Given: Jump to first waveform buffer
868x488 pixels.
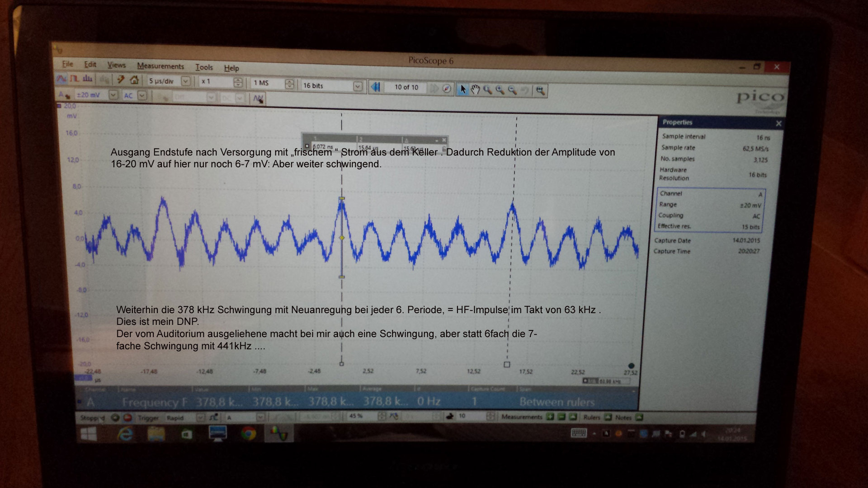Looking at the screenshot, I should (x=376, y=87).
